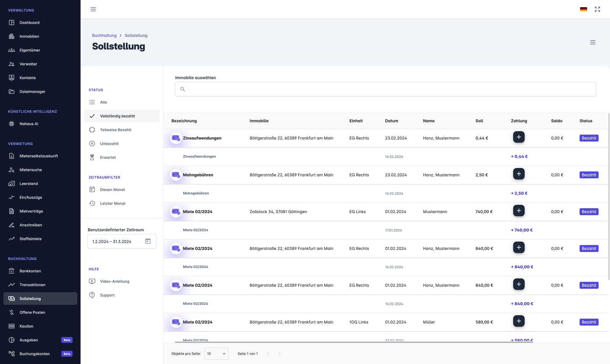Add payment for Müller Miete 02/2024
Image resolution: width=610 pixels, height=364 pixels.
click(x=518, y=321)
